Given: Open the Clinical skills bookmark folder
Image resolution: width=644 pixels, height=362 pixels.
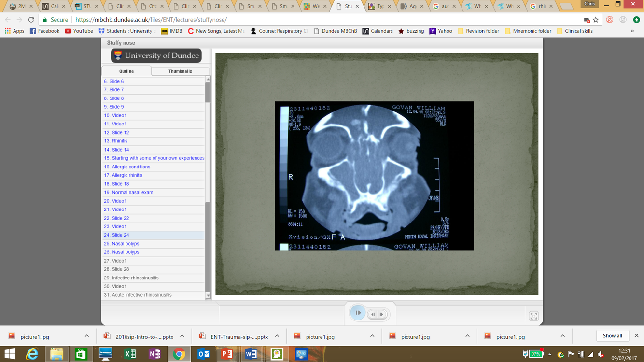Looking at the screenshot, I should point(574,31).
